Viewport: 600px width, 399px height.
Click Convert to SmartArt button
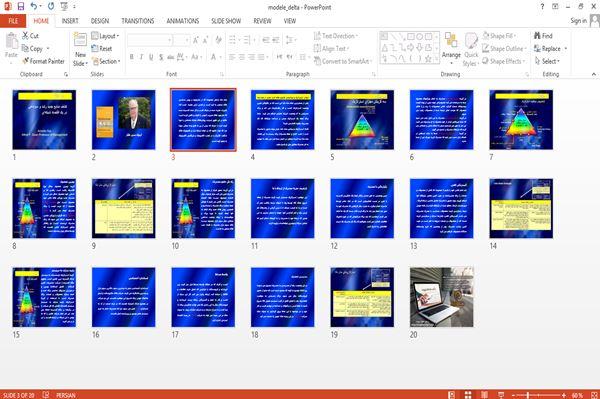coord(342,61)
